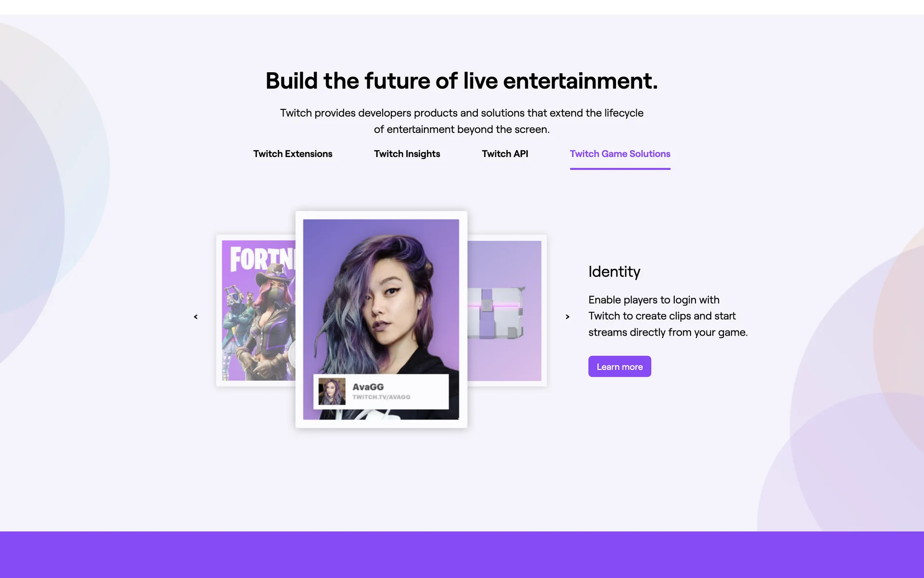Click the purple footer banner
This screenshot has height=578, width=924.
point(462,554)
